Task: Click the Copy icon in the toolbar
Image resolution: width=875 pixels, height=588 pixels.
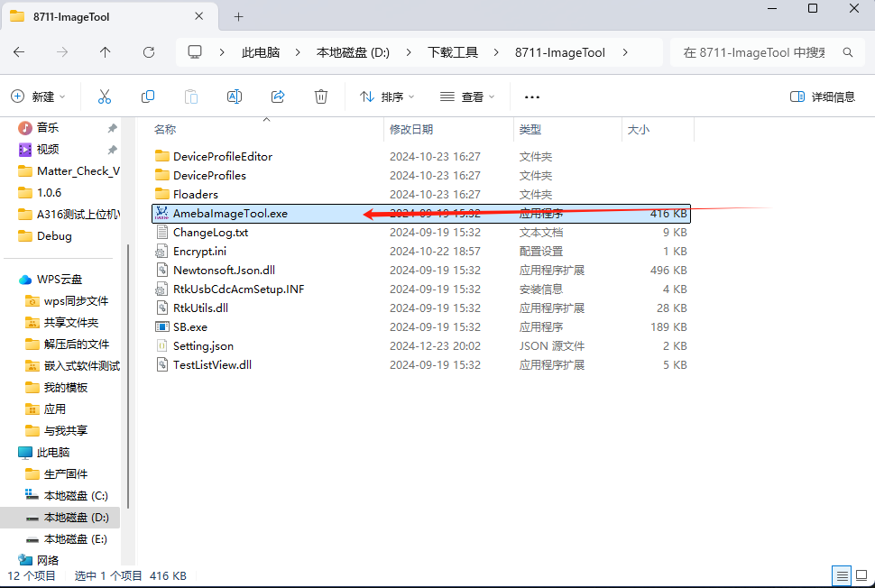Action: pos(147,96)
